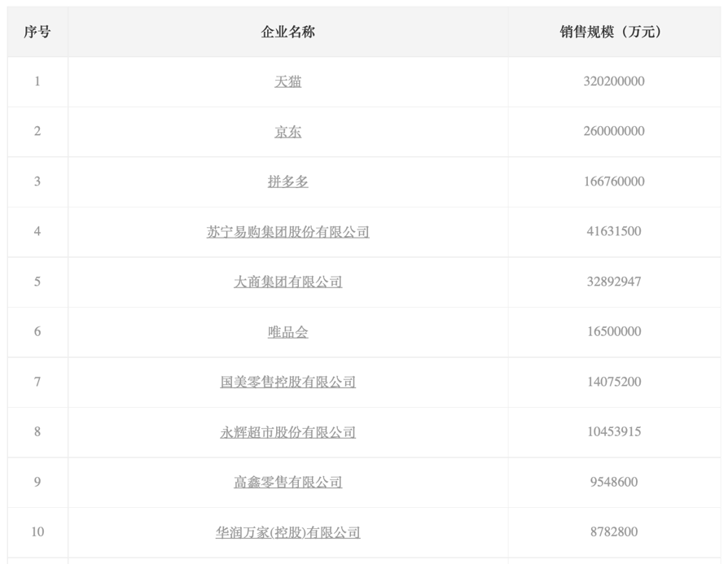728x564 pixels.
Task: Select the sales value 320200000
Action: click(614, 81)
